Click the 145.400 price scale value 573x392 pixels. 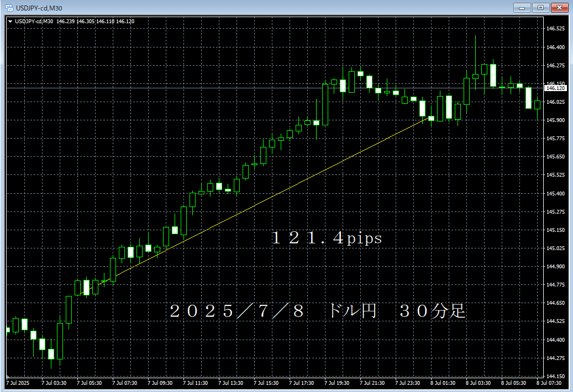tap(555, 193)
